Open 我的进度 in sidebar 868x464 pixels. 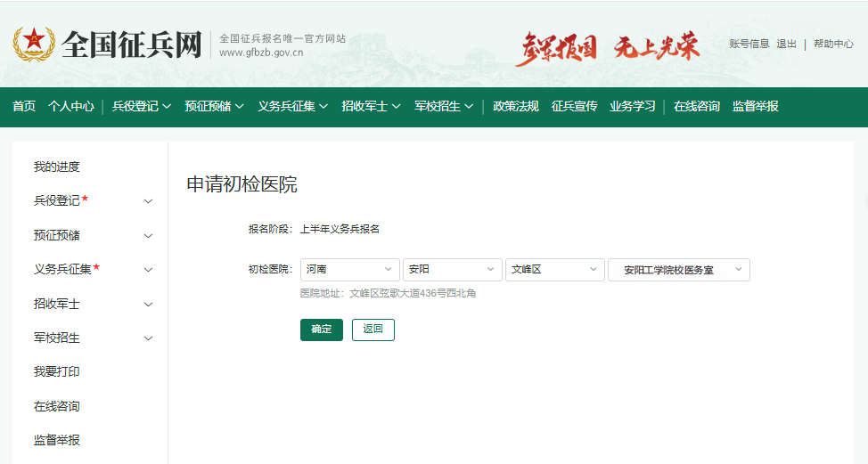click(x=57, y=167)
